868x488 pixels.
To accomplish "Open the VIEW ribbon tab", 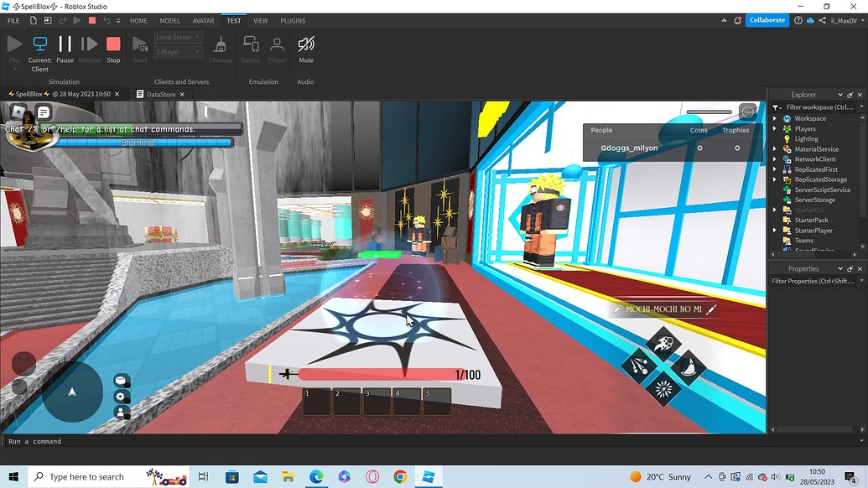I will 261,20.
